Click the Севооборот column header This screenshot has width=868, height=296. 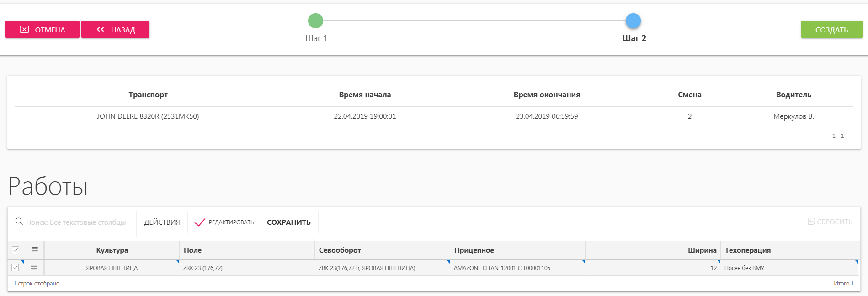tap(382, 250)
